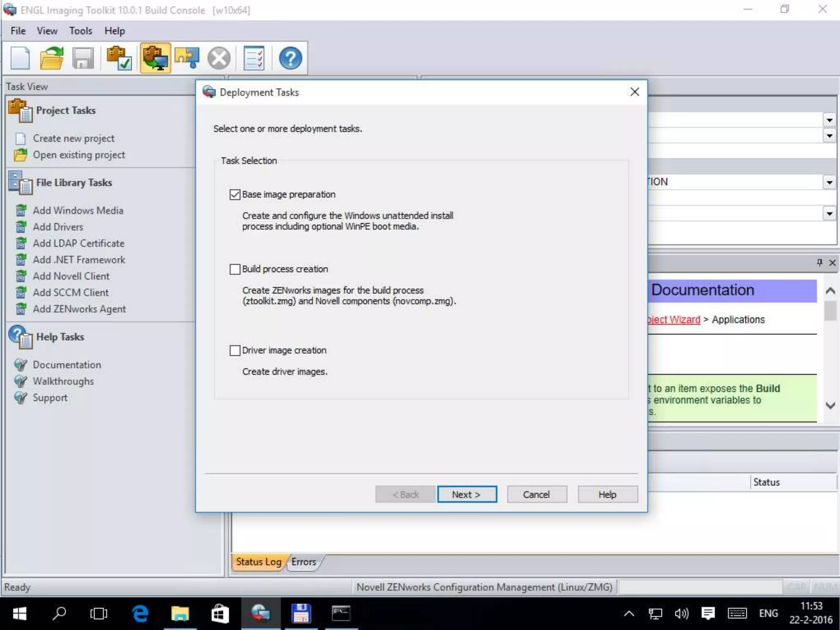Open the View menu
This screenshot has width=840, height=630.
pyautogui.click(x=47, y=31)
